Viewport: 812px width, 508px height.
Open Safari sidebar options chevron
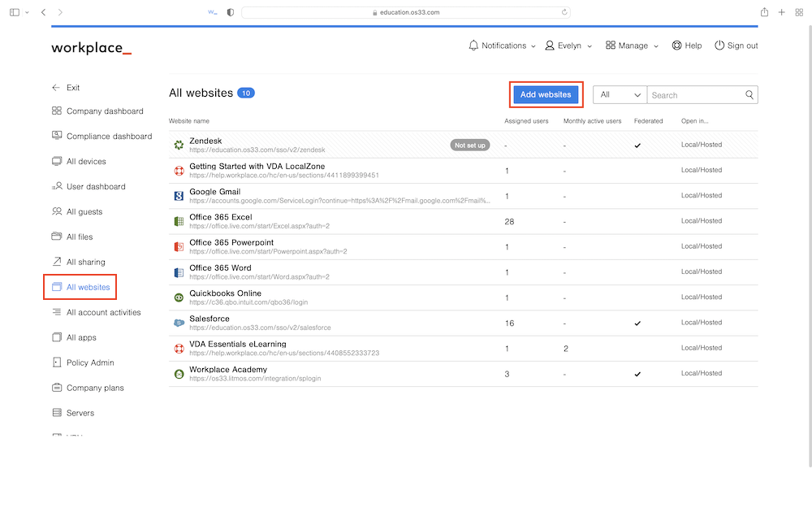[x=27, y=12]
